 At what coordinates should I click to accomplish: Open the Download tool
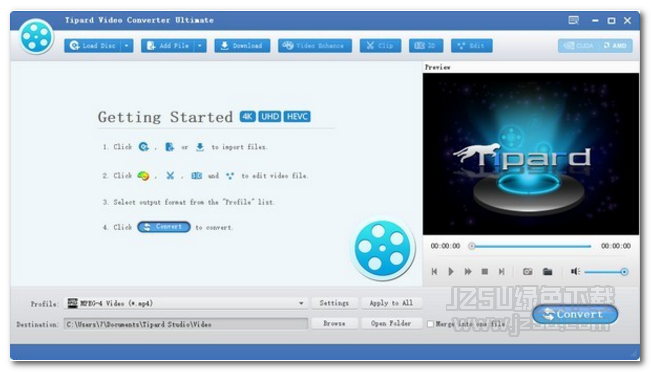(x=242, y=46)
